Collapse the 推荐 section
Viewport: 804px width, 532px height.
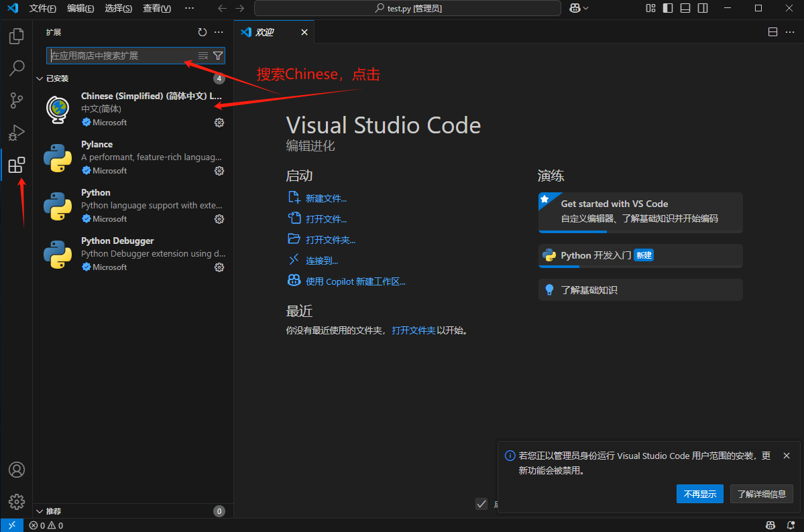coord(40,511)
